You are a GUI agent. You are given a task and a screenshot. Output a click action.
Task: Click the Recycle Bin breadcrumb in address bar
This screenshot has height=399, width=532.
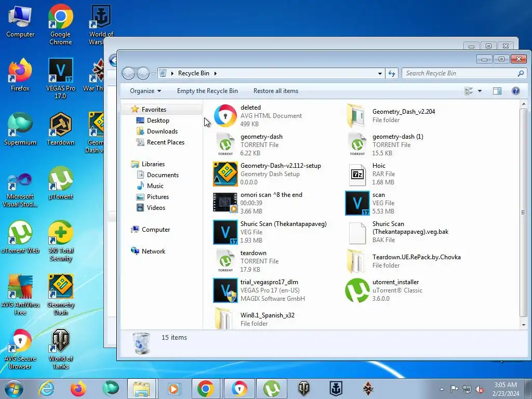[194, 73]
